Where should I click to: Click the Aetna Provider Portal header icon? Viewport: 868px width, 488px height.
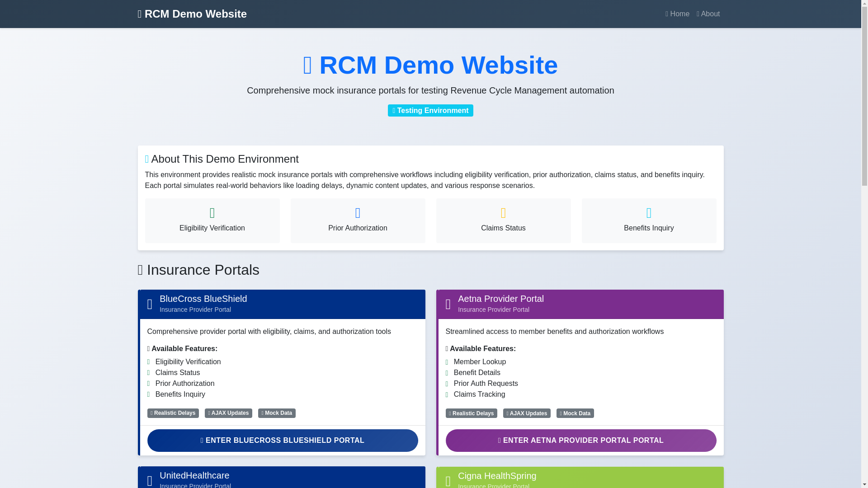tap(448, 304)
